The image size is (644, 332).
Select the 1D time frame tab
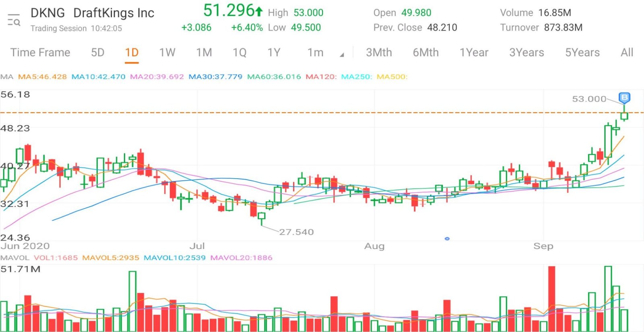(x=132, y=53)
